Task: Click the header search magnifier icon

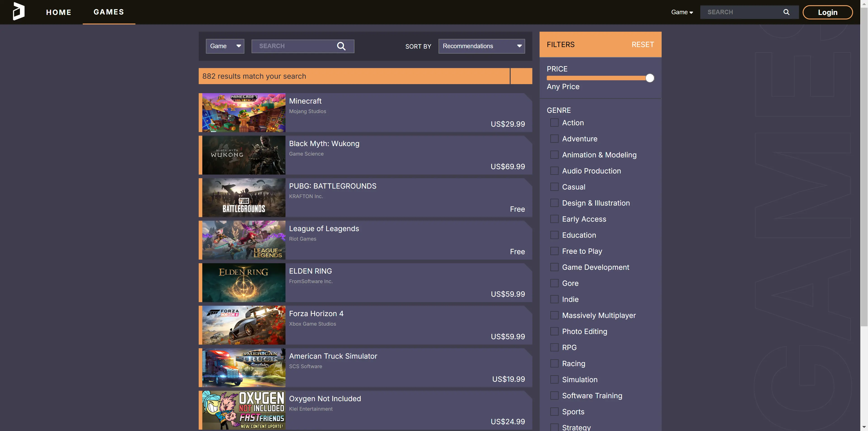Action: tap(786, 12)
